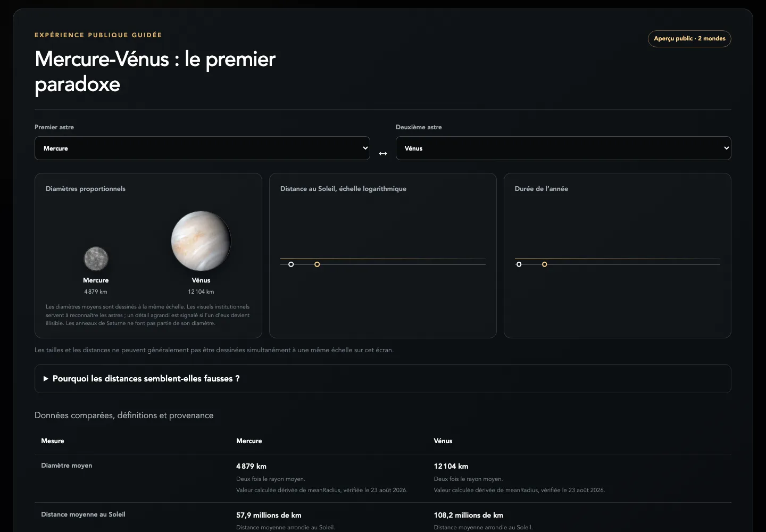Click the Durée de l'année panel title

[x=542, y=189]
